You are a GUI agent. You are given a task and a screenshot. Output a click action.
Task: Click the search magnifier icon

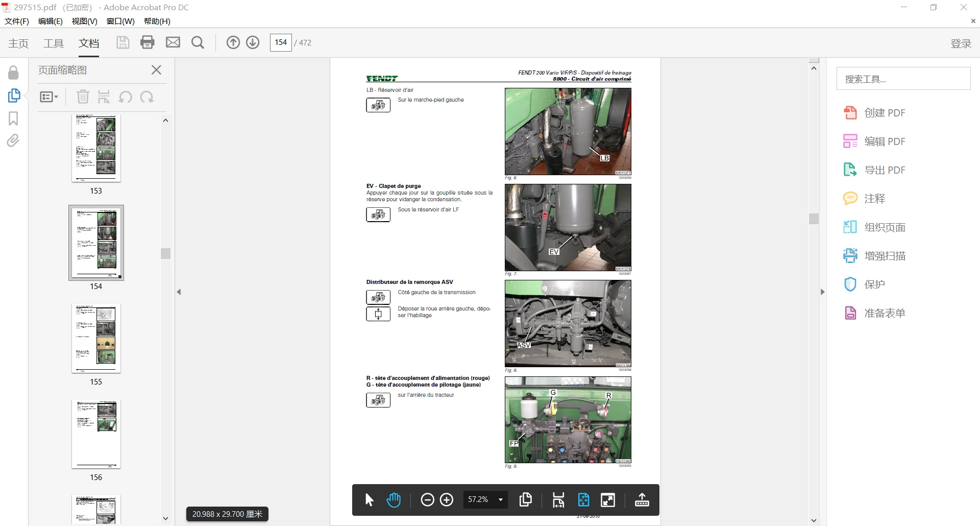pyautogui.click(x=198, y=42)
